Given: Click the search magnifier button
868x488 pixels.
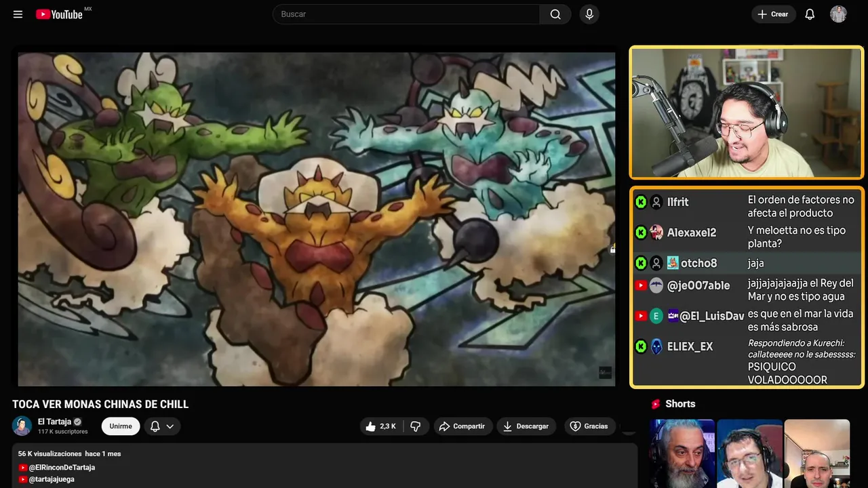Looking at the screenshot, I should tap(555, 14).
